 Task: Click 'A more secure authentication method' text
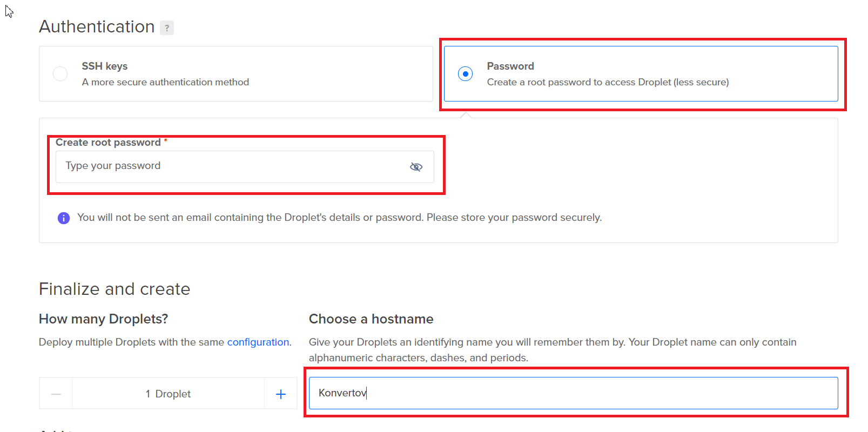coord(165,82)
